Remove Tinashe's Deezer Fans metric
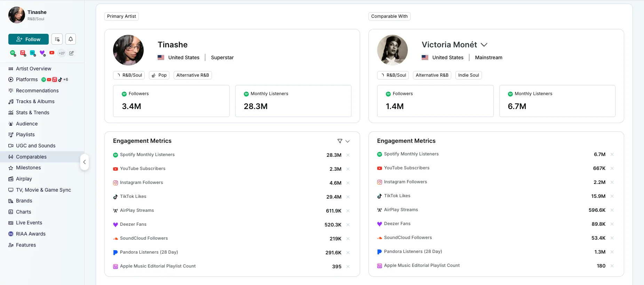 point(348,225)
